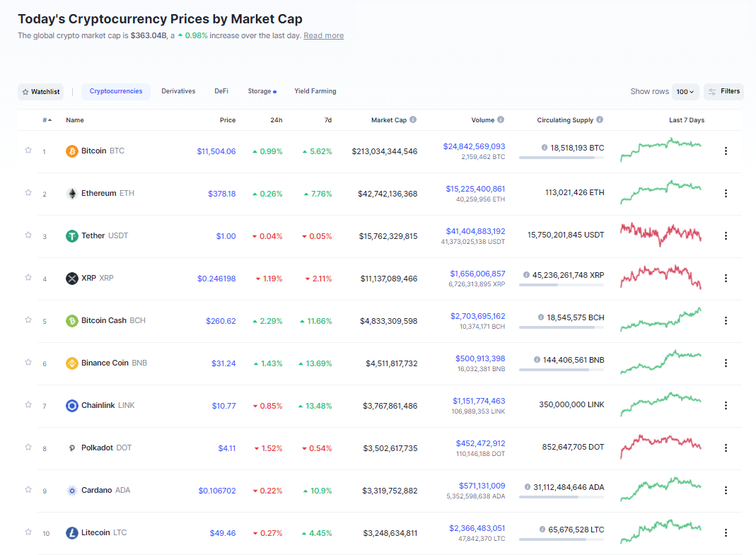756x555 pixels.
Task: Star XRP to add to watchlist
Action: [28, 278]
